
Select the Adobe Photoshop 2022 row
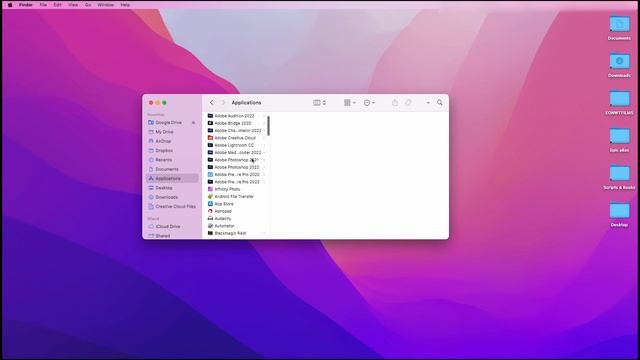[x=236, y=167]
